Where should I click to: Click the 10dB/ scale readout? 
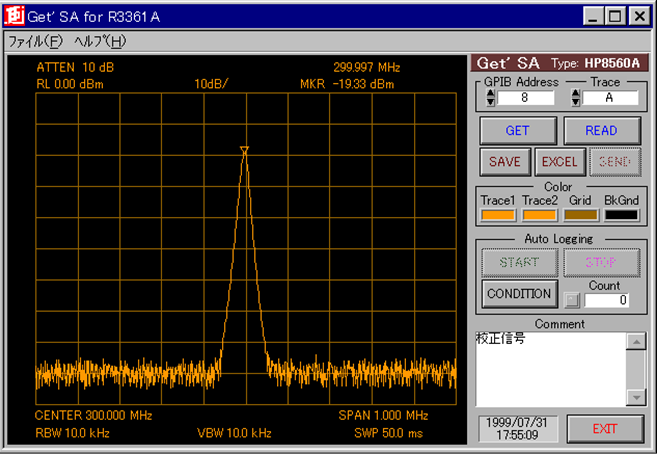coord(212,84)
